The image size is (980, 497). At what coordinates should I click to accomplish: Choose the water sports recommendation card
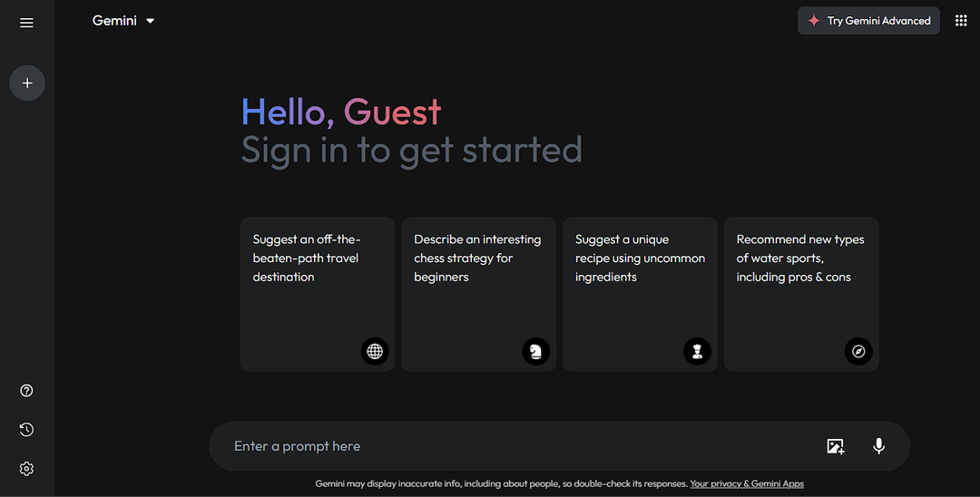tap(800, 281)
